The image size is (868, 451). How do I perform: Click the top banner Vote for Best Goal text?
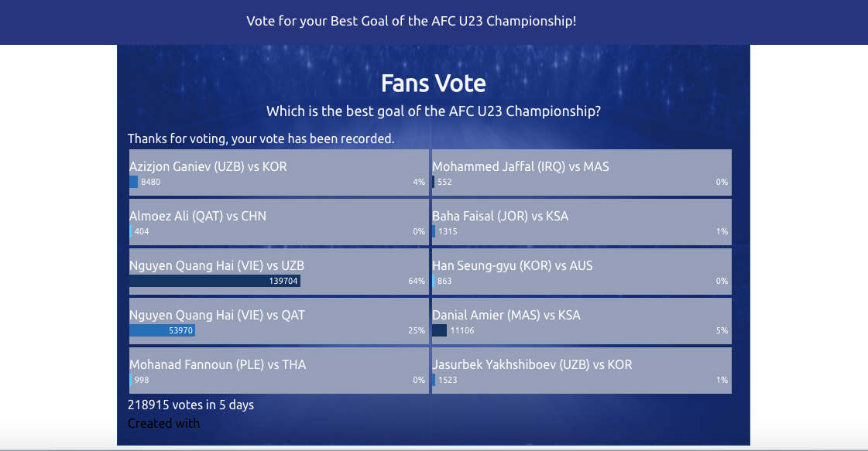(x=411, y=21)
